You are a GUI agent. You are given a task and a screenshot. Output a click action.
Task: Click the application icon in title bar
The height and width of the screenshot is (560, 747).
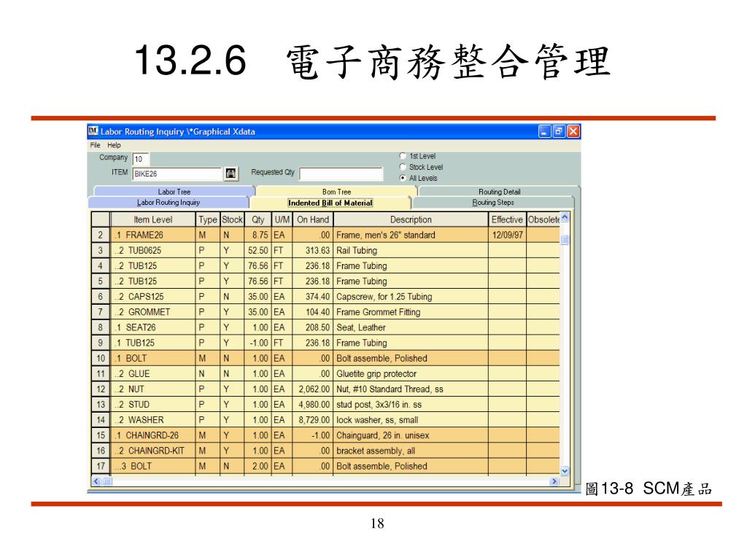pyautogui.click(x=93, y=131)
